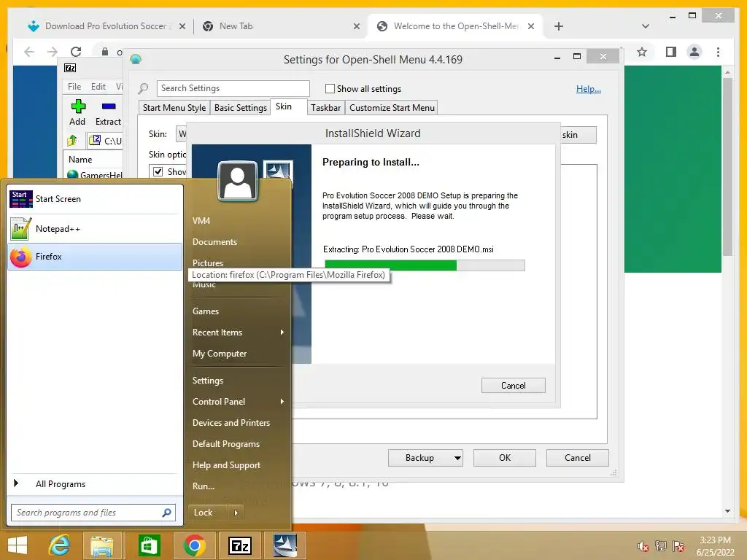The image size is (747, 560).
Task: Open Run... from Start menu
Action: 204,486
